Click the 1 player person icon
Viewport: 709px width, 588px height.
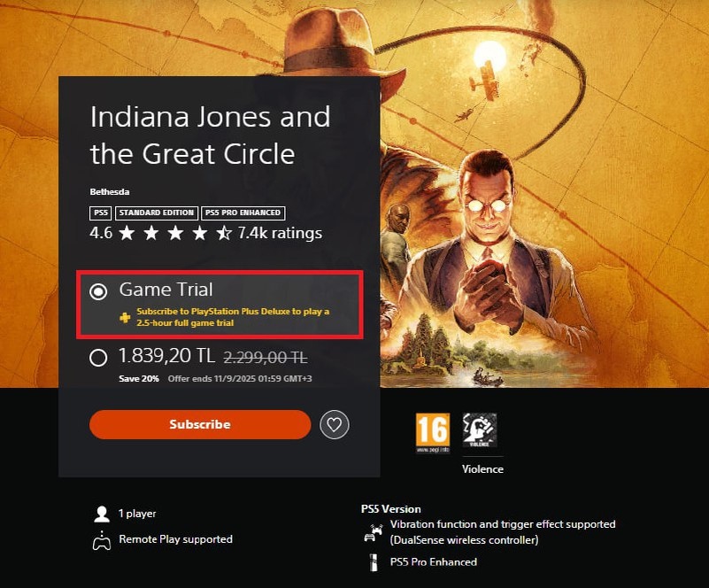(x=102, y=514)
